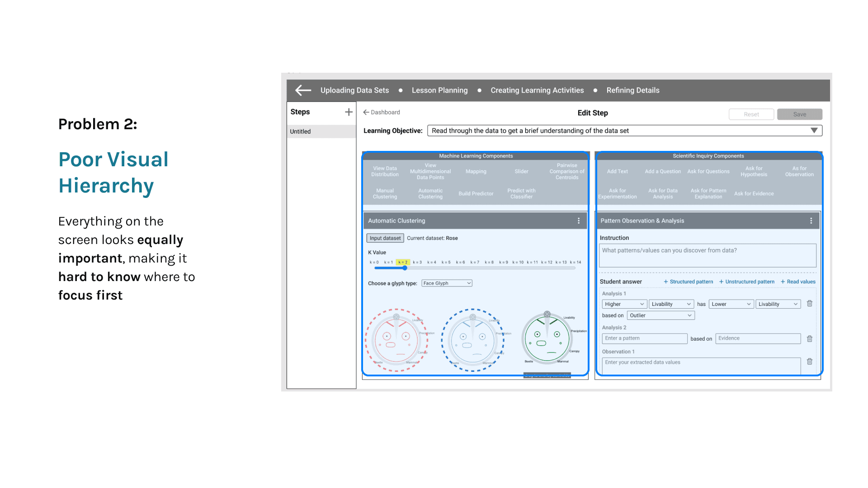Select the green face glyph thumbnail

[x=547, y=338]
